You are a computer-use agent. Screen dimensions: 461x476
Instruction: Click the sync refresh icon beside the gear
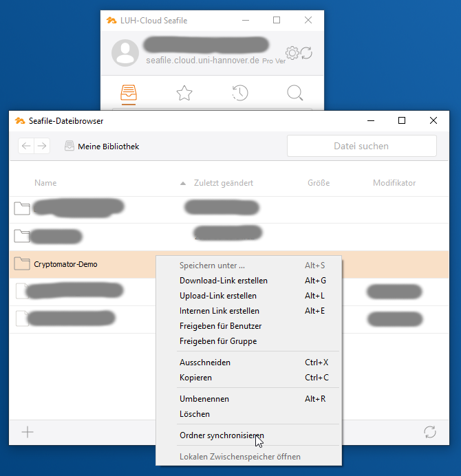tap(306, 53)
